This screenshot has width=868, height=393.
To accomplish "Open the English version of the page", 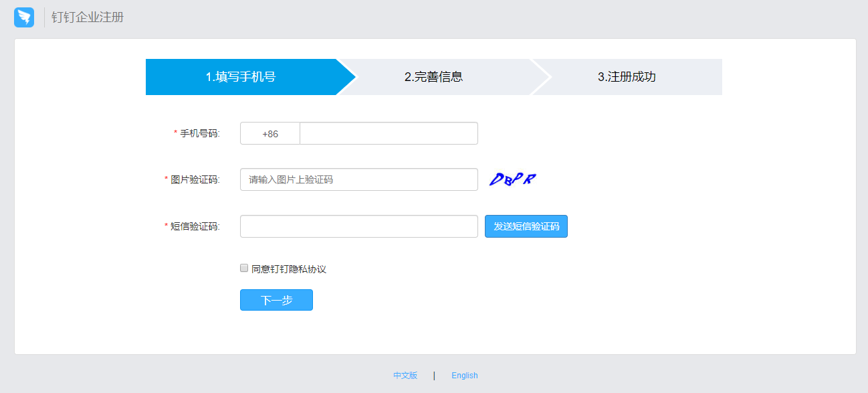I will pyautogui.click(x=464, y=375).
